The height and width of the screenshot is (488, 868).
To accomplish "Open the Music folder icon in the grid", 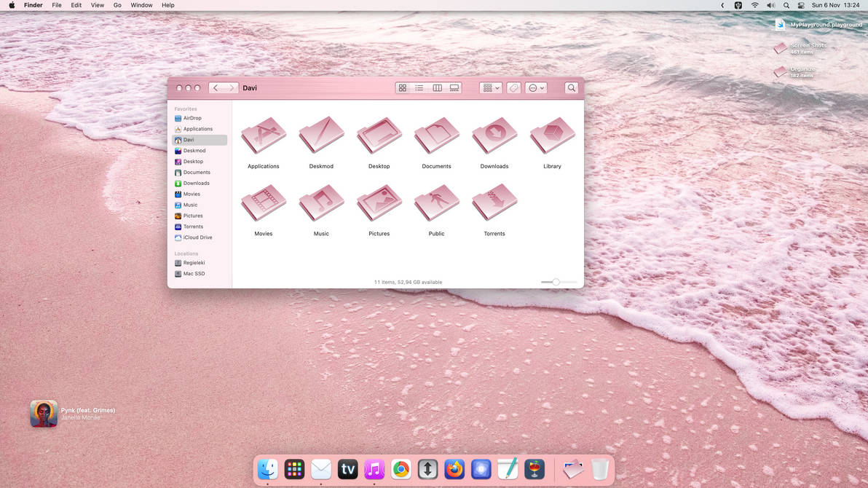I will [321, 203].
